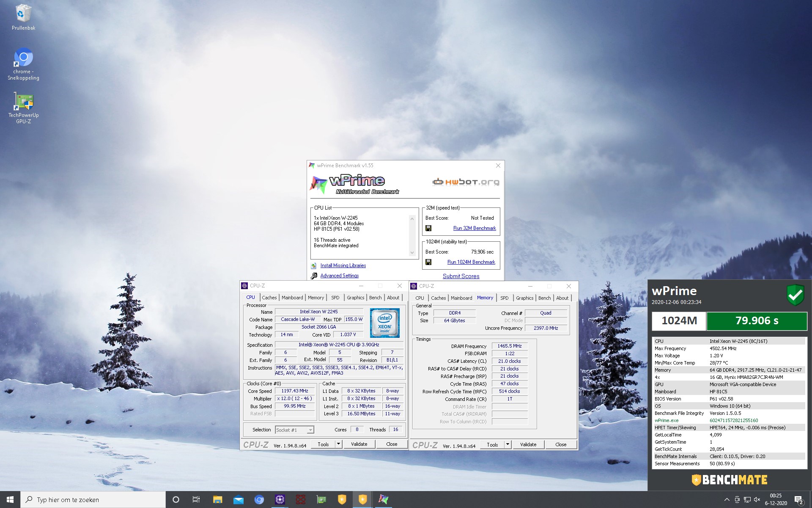Switch to wPrime taskbar icon
812x508 pixels.
click(x=383, y=500)
